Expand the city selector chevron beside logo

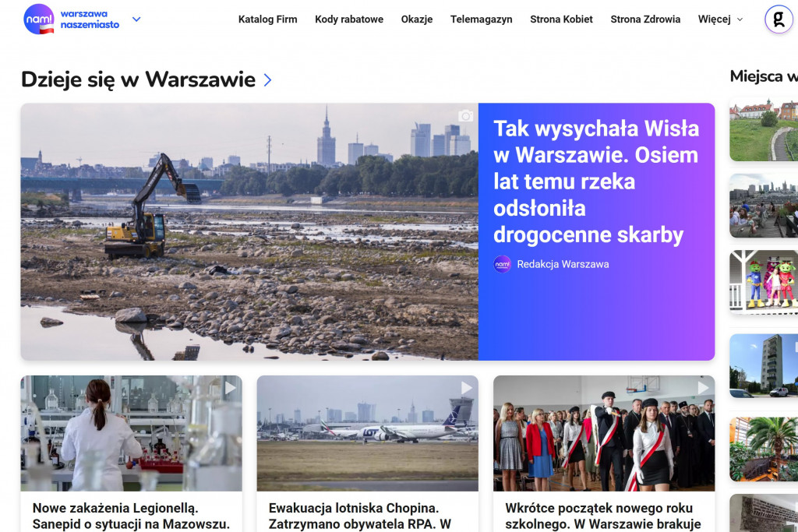(x=136, y=19)
